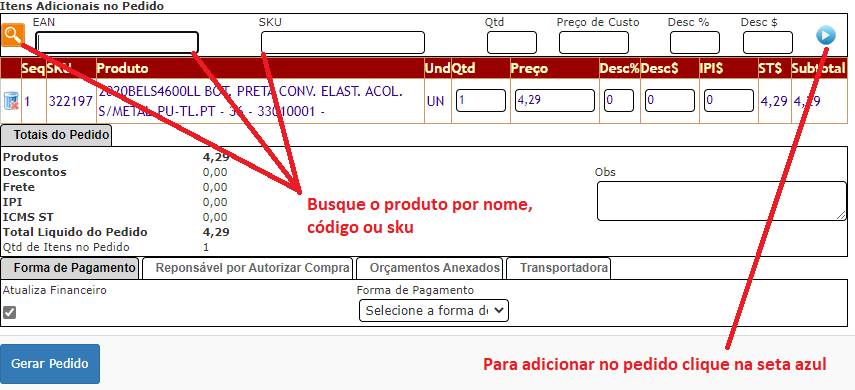This screenshot has height=390, width=855.
Task: Click the Qtd de Itens no Pedido label
Action: (x=66, y=247)
